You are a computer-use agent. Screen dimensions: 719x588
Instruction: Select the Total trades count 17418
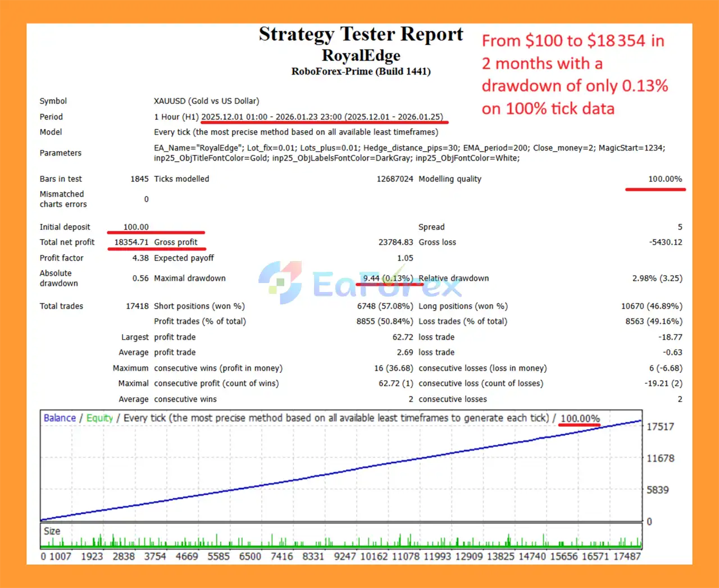pyautogui.click(x=137, y=306)
